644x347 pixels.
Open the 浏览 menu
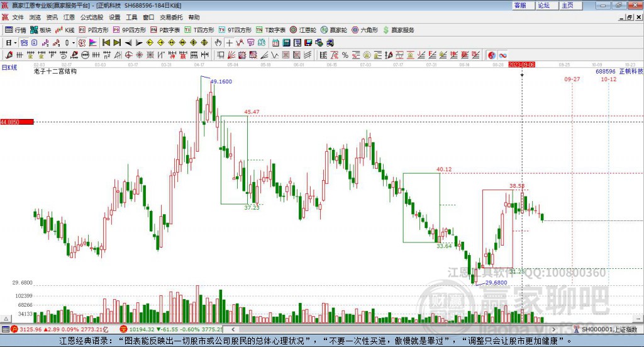(35, 17)
